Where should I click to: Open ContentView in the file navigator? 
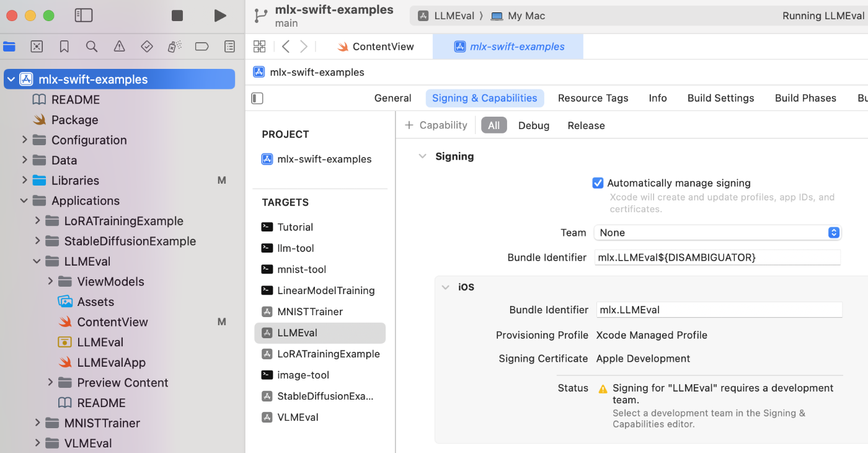point(112,322)
